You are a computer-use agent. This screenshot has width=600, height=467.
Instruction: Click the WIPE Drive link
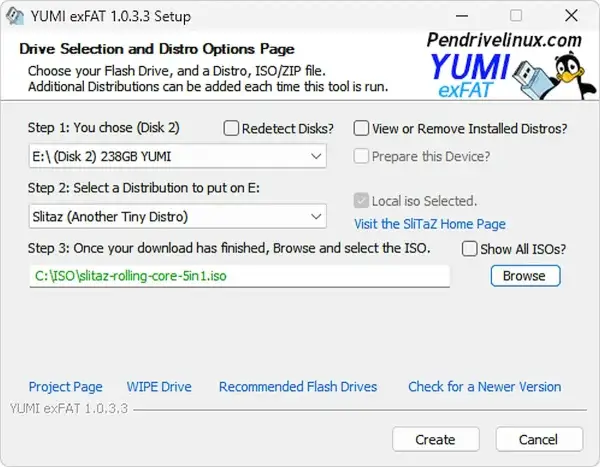point(159,387)
